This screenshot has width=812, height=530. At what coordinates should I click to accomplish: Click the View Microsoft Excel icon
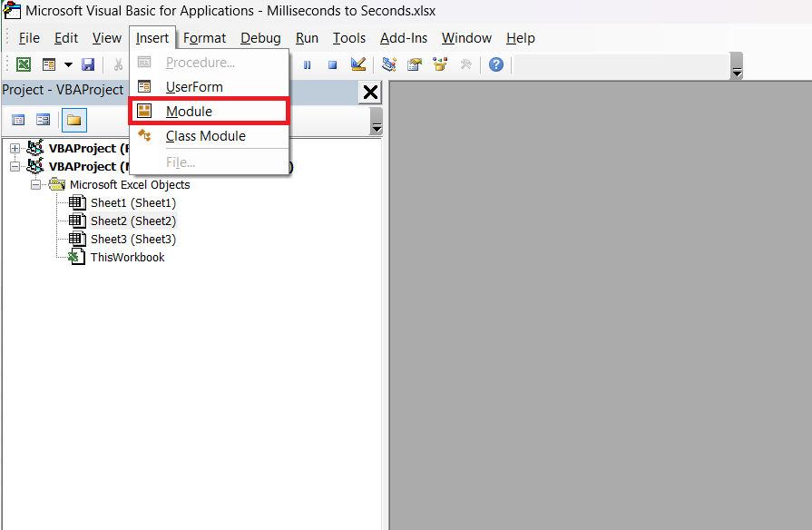click(x=24, y=64)
